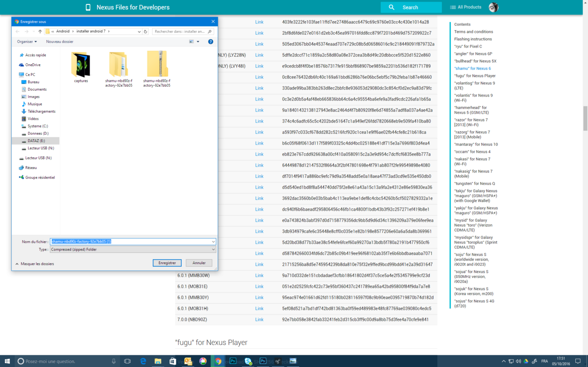Collapse folders with Masquer les dossiers
Image resolution: width=588 pixels, height=367 pixels.
point(34,264)
